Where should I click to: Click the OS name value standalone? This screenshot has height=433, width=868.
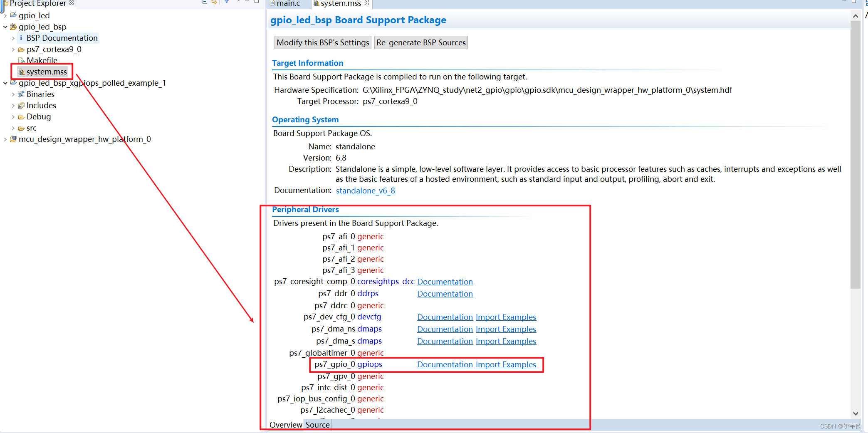pyautogui.click(x=355, y=146)
